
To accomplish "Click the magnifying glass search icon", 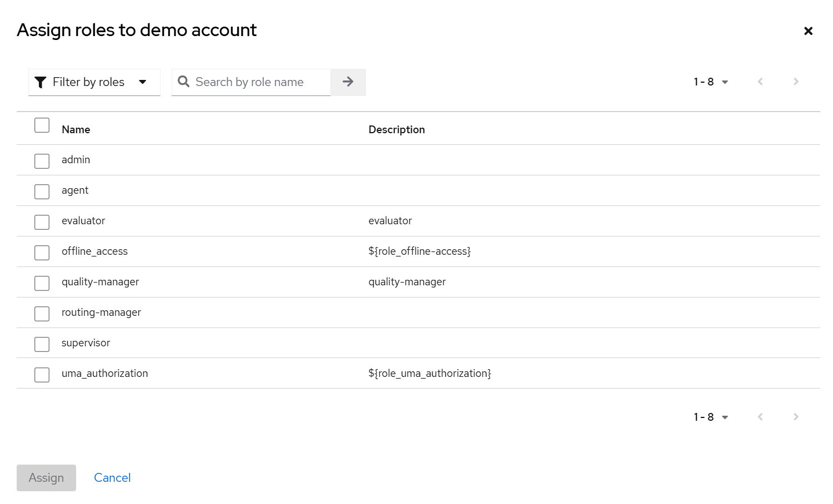I will [184, 82].
